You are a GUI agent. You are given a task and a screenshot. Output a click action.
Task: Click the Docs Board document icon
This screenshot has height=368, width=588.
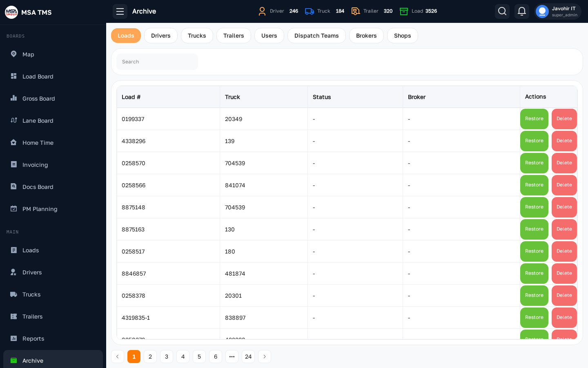tap(13, 186)
